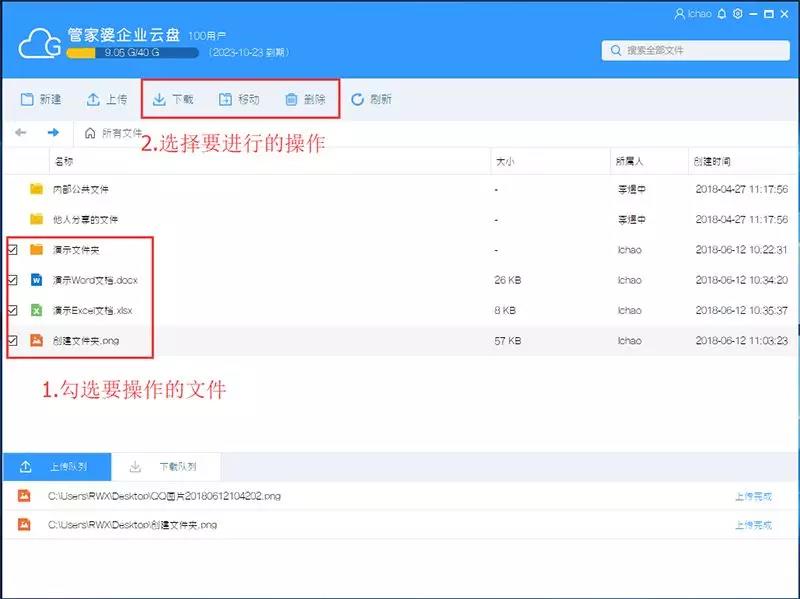Switch to the 下载队列 tab

[166, 466]
